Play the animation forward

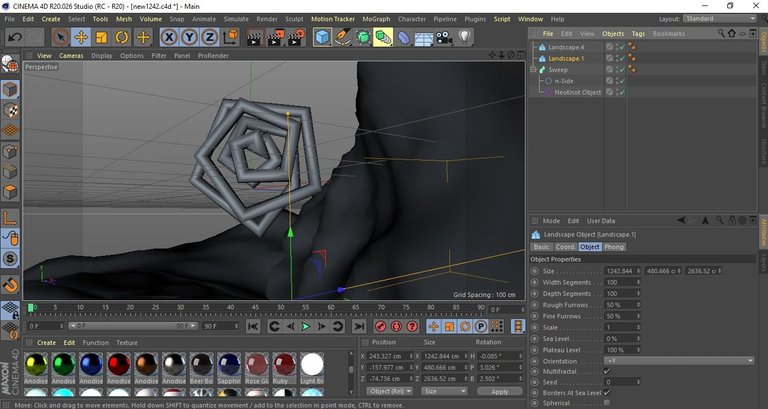(306, 326)
